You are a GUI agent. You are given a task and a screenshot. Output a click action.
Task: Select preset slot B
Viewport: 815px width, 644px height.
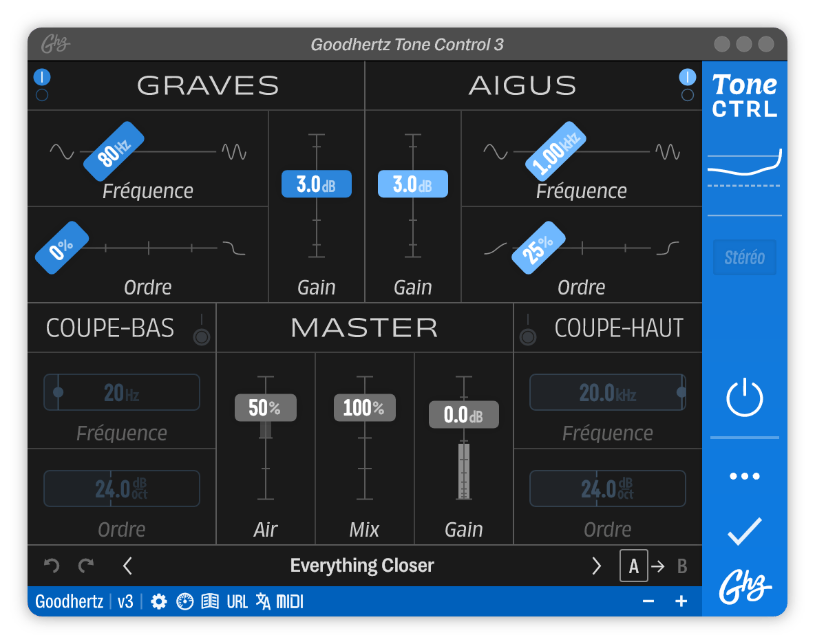coord(681,567)
